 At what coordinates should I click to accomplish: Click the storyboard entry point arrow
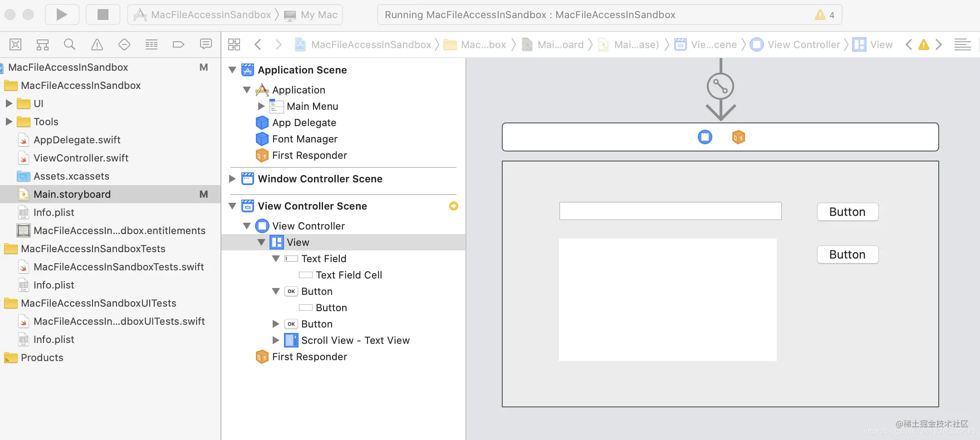pyautogui.click(x=720, y=90)
